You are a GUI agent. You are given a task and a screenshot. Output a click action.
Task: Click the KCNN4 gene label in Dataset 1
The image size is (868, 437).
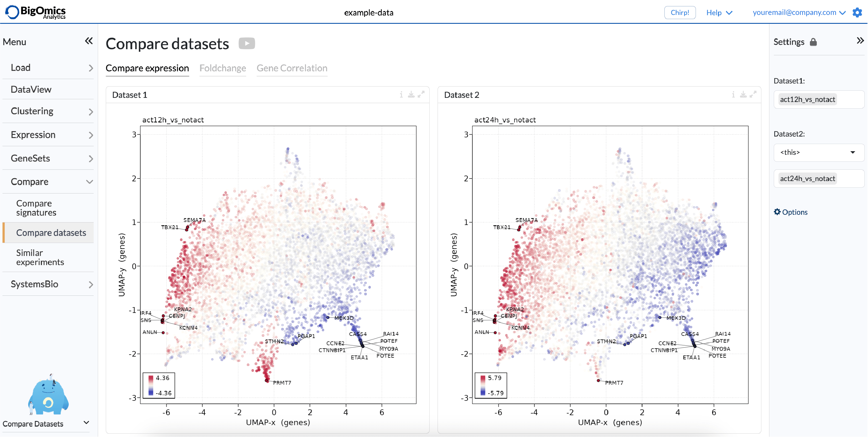[x=188, y=328]
